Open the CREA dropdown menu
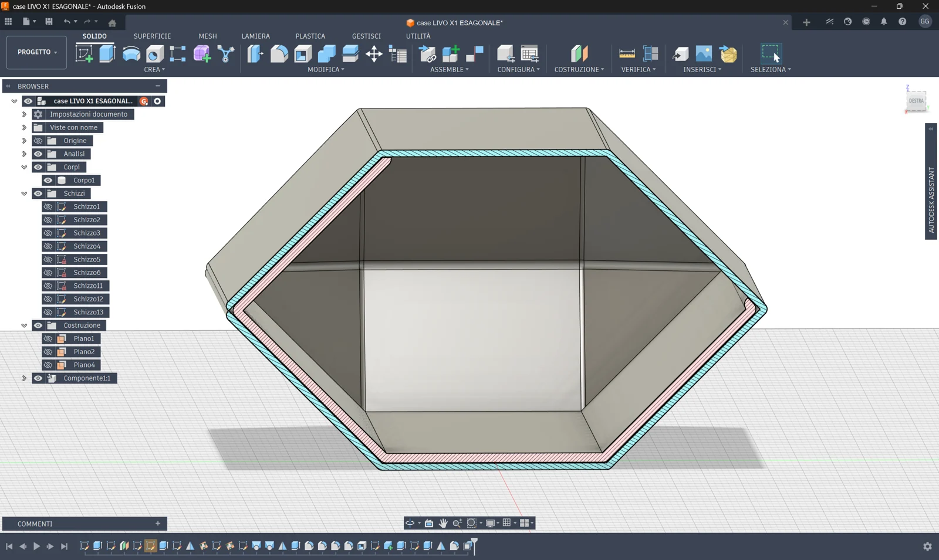 tap(154, 69)
